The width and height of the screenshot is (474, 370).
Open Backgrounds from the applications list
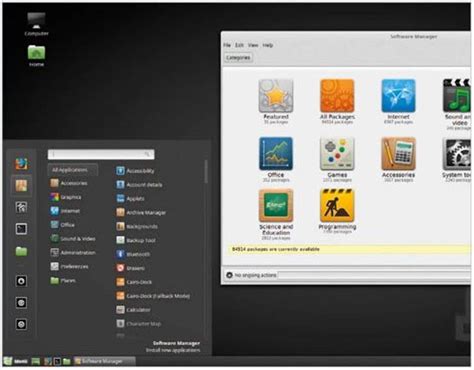(x=137, y=226)
